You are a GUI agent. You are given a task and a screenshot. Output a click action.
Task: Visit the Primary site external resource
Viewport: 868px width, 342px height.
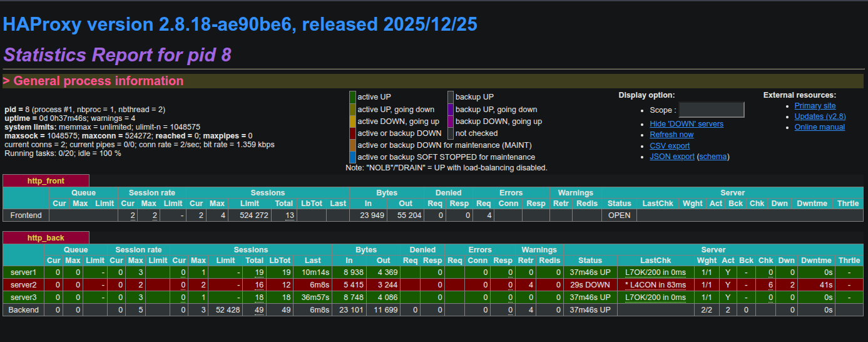coord(815,106)
